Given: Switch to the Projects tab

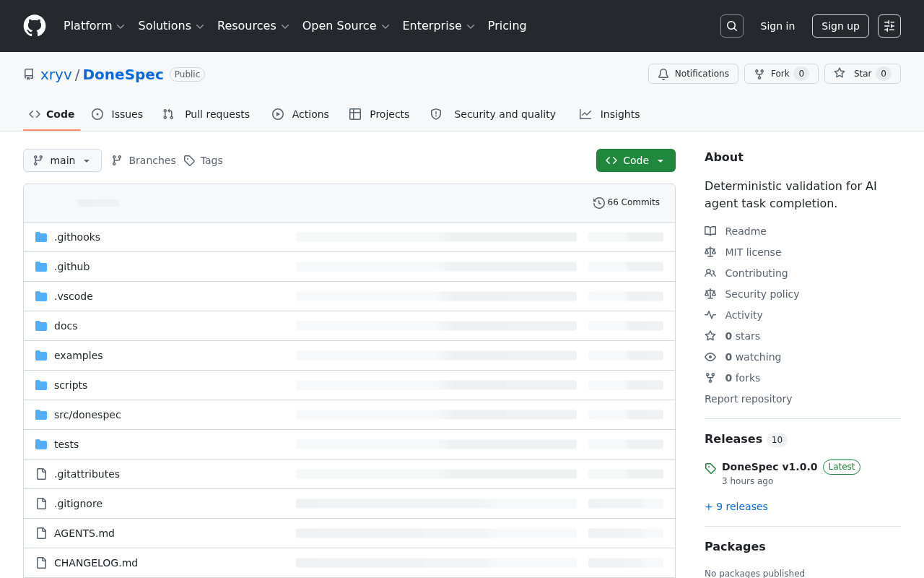Looking at the screenshot, I should point(379,114).
